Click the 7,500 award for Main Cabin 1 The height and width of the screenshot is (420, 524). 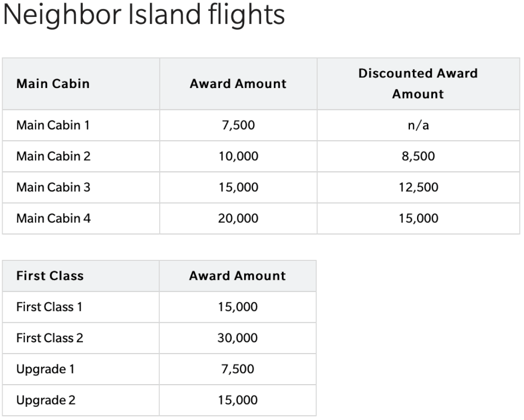click(x=238, y=125)
